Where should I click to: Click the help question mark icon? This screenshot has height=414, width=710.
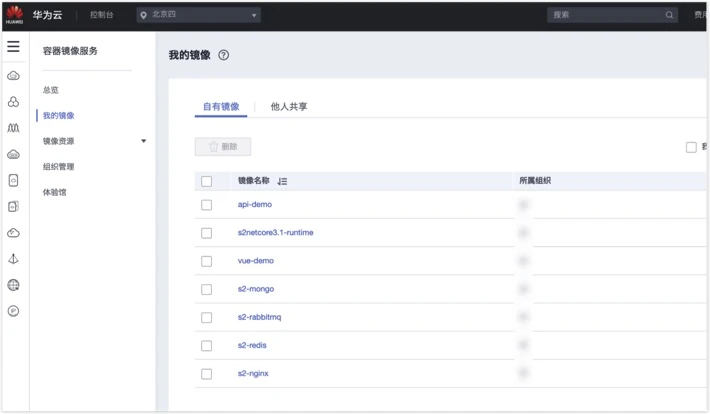tap(223, 55)
